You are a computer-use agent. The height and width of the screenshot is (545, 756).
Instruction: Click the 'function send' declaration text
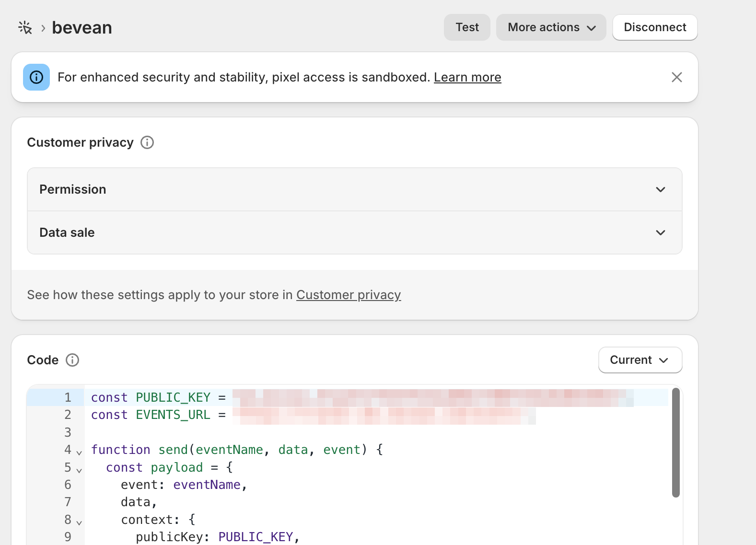[x=140, y=450]
